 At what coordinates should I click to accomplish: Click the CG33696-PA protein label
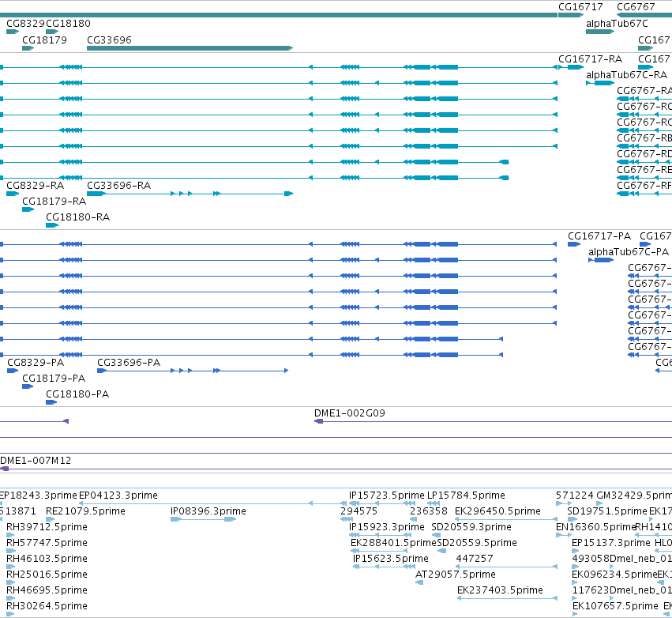tap(129, 363)
